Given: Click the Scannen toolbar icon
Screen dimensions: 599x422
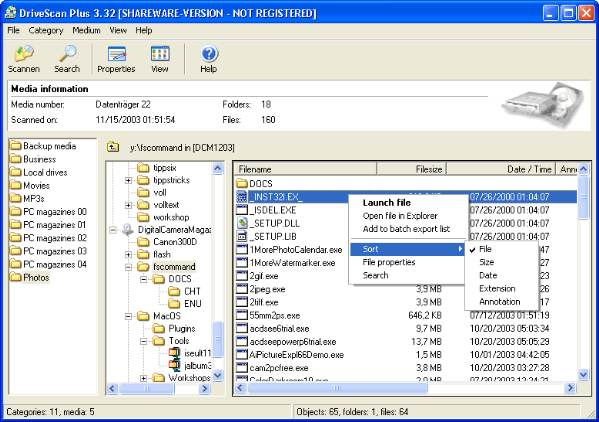Looking at the screenshot, I should click(x=24, y=54).
